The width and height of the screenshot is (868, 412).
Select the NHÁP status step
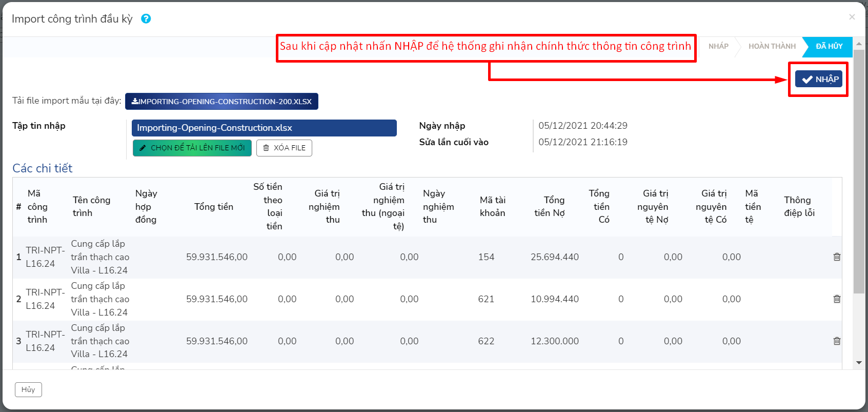[x=718, y=46]
